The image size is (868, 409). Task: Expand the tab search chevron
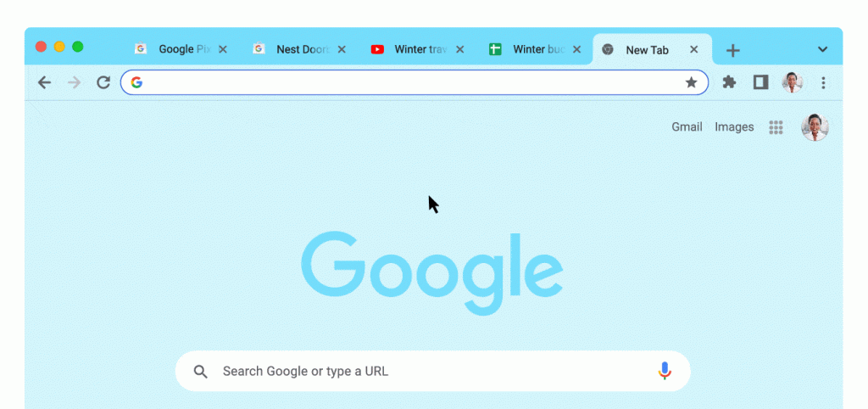822,49
